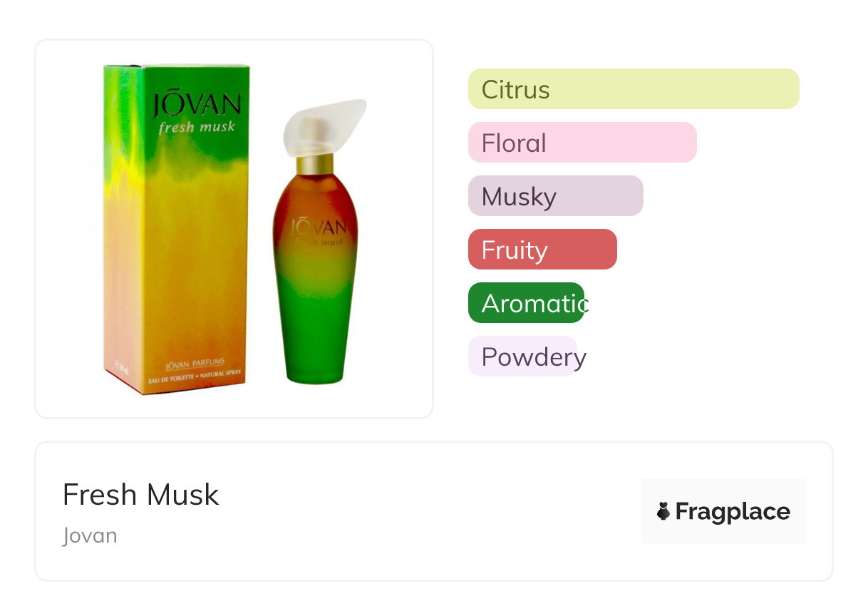
Task: Select the Musky accord bar
Action: pyautogui.click(x=555, y=196)
